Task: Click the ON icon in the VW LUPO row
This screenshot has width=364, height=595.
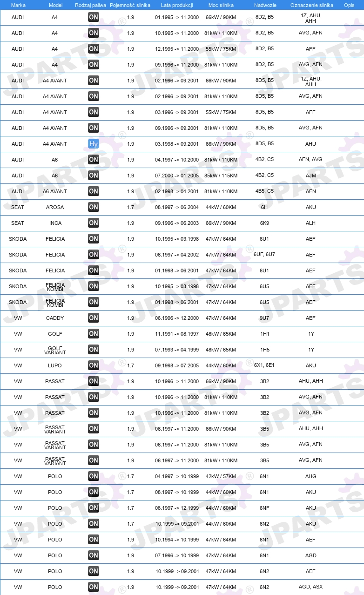Action: pos(94,365)
